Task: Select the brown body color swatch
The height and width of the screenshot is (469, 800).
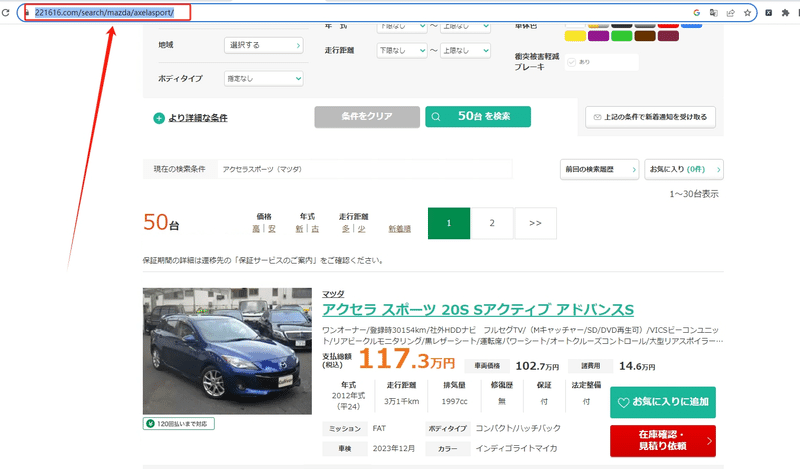Action: pyautogui.click(x=645, y=36)
